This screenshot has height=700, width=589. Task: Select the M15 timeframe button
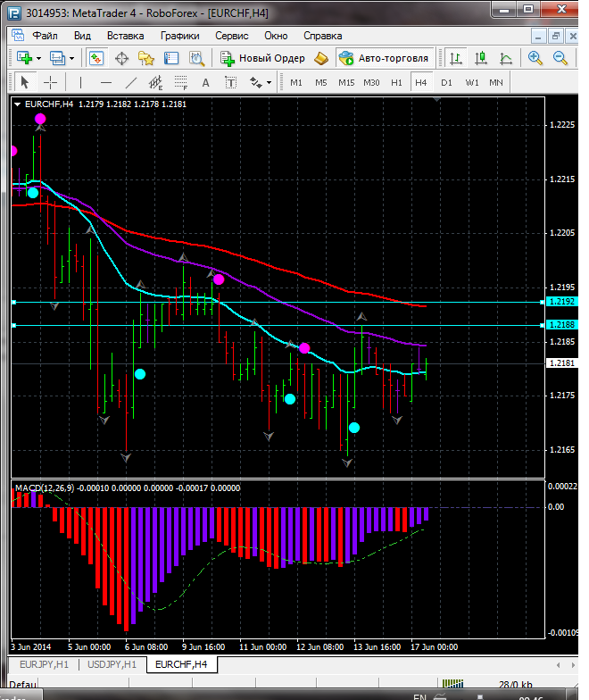click(346, 82)
